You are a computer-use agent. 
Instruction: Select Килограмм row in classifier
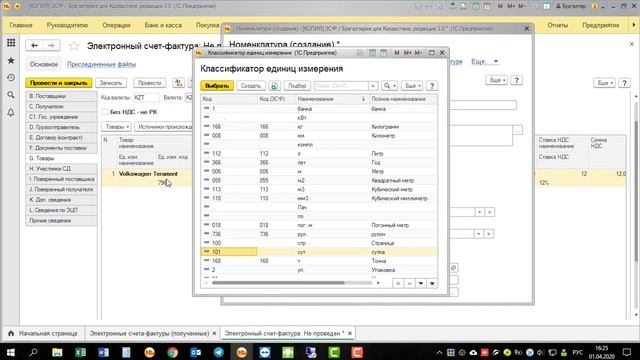tap(319, 127)
